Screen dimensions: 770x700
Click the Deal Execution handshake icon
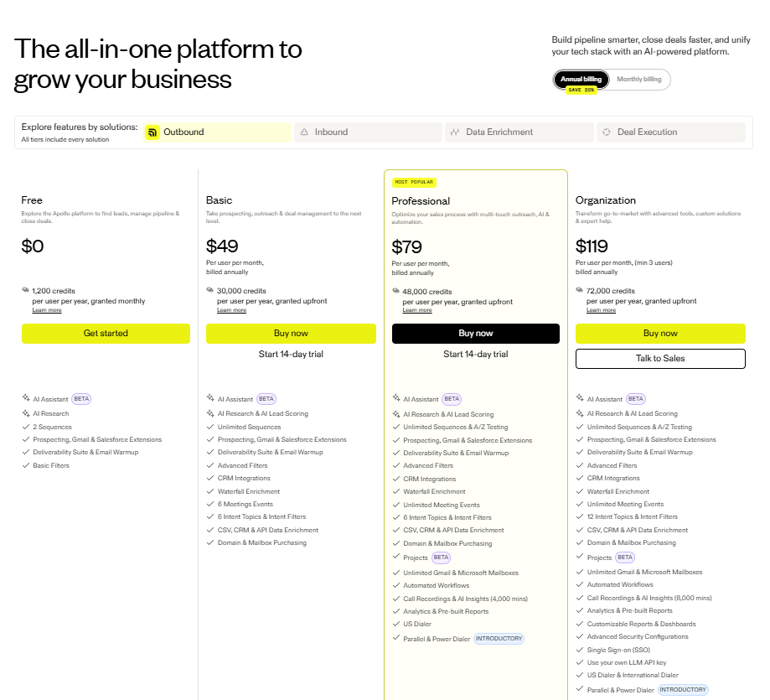(606, 132)
